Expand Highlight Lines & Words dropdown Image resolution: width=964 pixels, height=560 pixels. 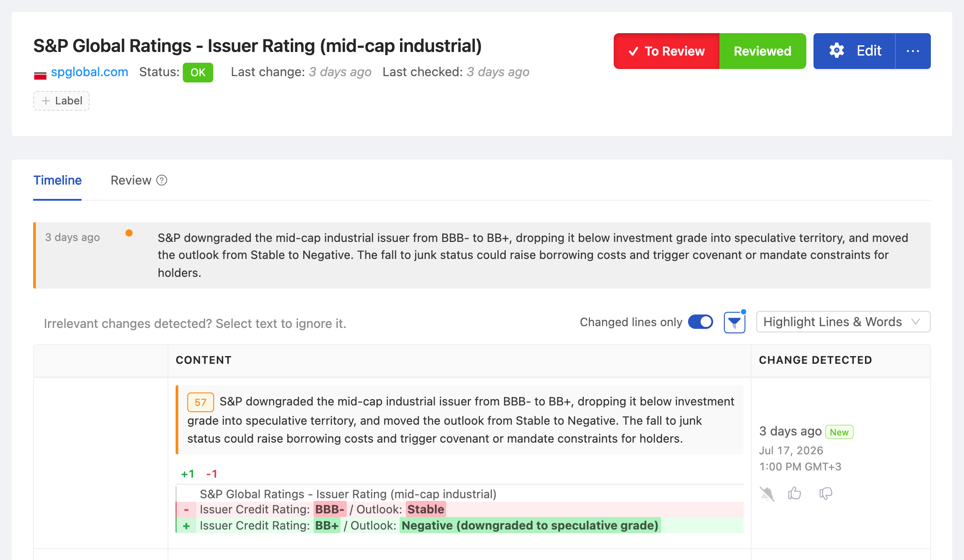(843, 322)
